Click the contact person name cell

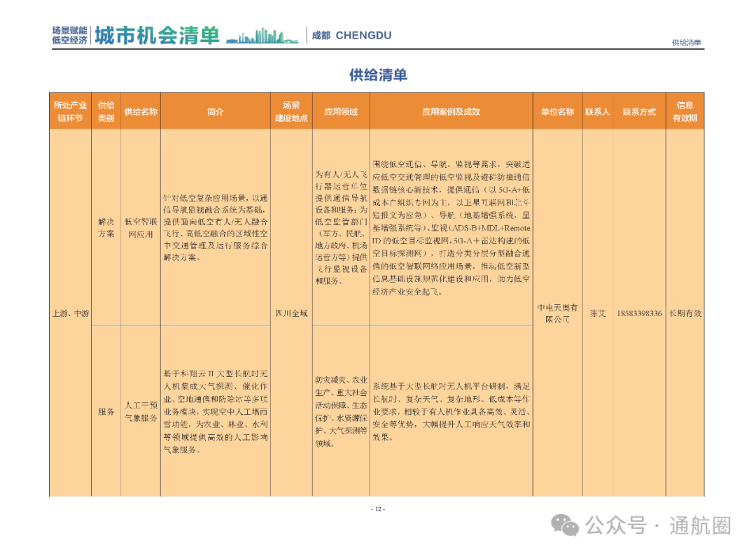(598, 313)
